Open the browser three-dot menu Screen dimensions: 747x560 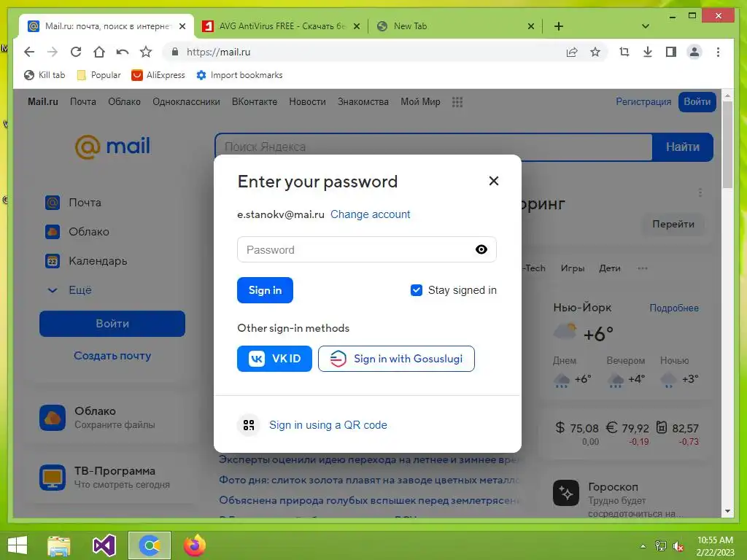(x=718, y=52)
